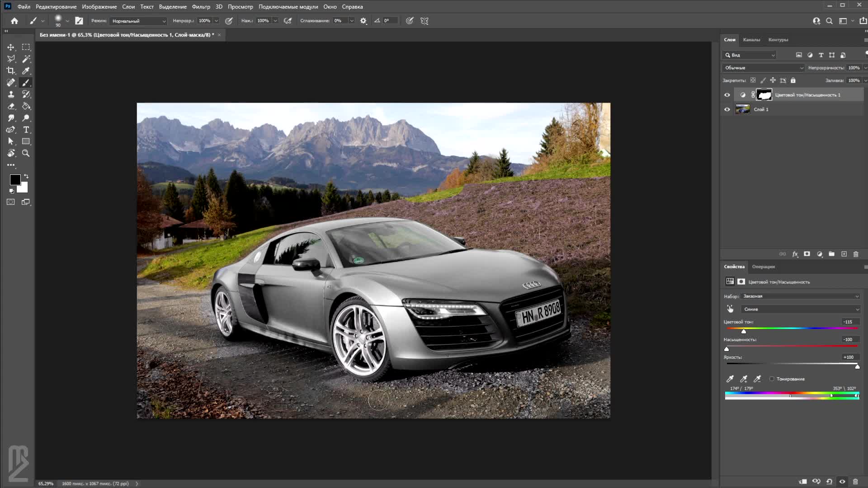
Task: Select the Eraser tool
Action: tap(11, 106)
